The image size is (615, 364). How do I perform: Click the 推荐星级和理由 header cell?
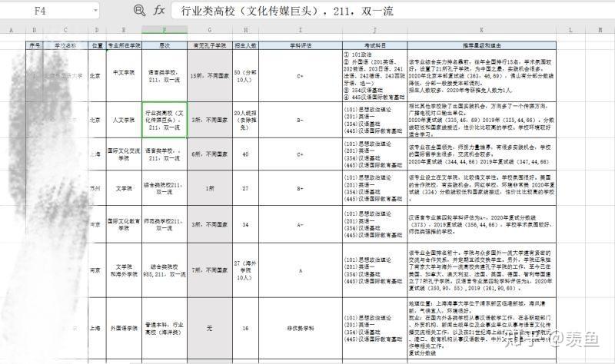click(482, 45)
